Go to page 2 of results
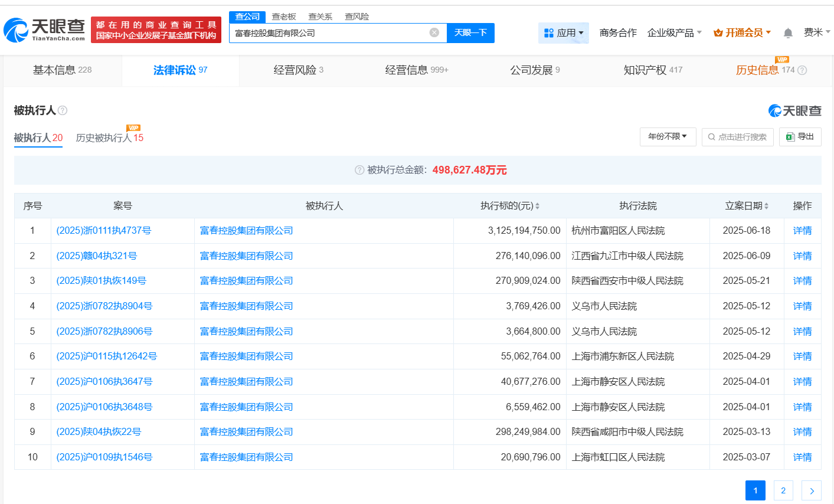Screen dimensions: 834x504 click(x=783, y=490)
